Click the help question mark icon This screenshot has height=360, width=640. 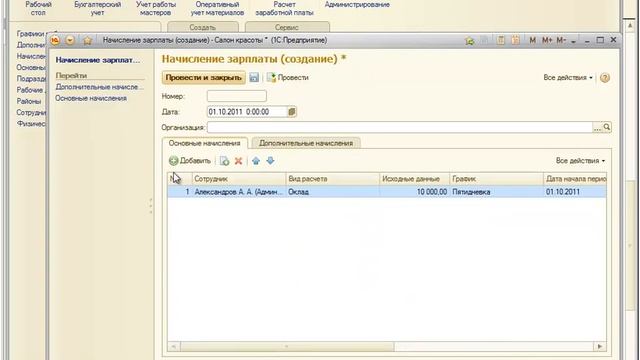[x=605, y=78]
